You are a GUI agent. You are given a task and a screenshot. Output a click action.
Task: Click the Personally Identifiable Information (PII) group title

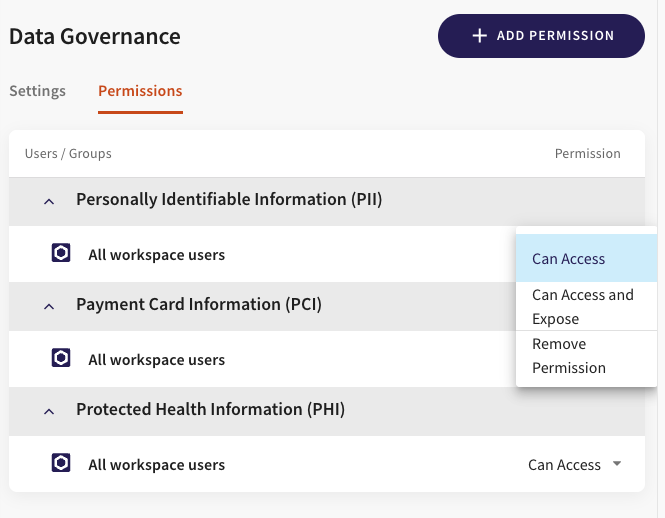pyautogui.click(x=229, y=199)
